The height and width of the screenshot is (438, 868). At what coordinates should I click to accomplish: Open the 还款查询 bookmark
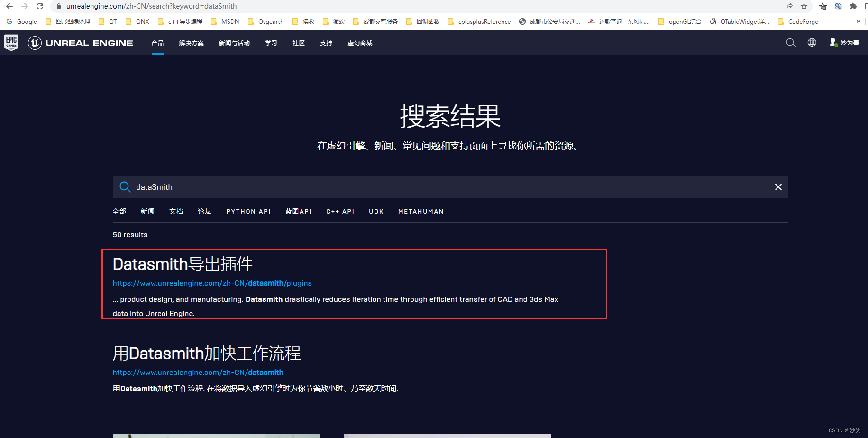tap(619, 21)
